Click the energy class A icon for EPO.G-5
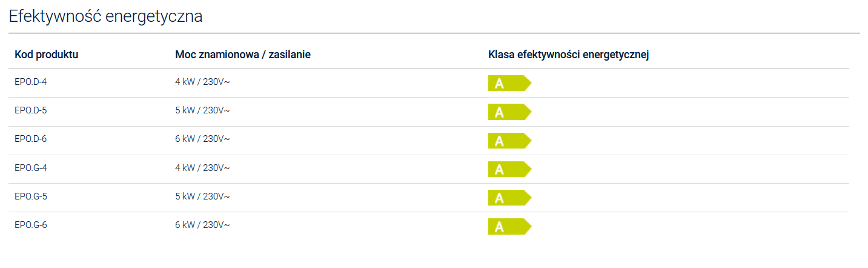 pyautogui.click(x=509, y=198)
